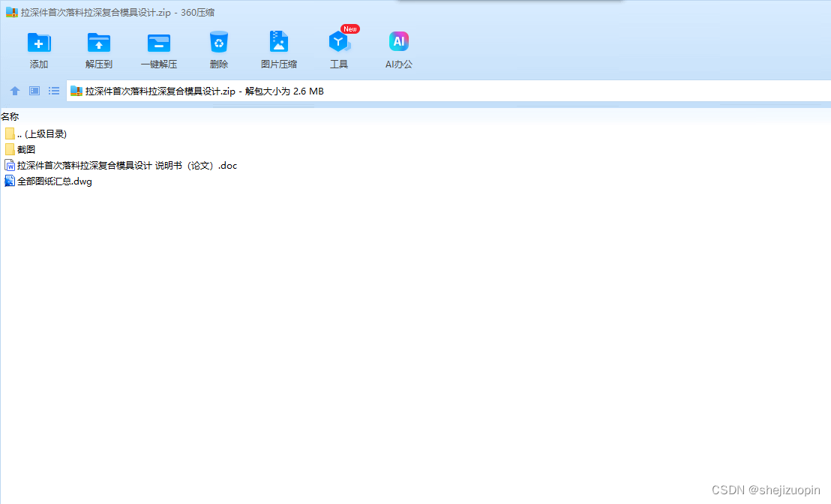The width and height of the screenshot is (831, 504).
Task: Switch to the detail pane view icon
Action: 34,91
